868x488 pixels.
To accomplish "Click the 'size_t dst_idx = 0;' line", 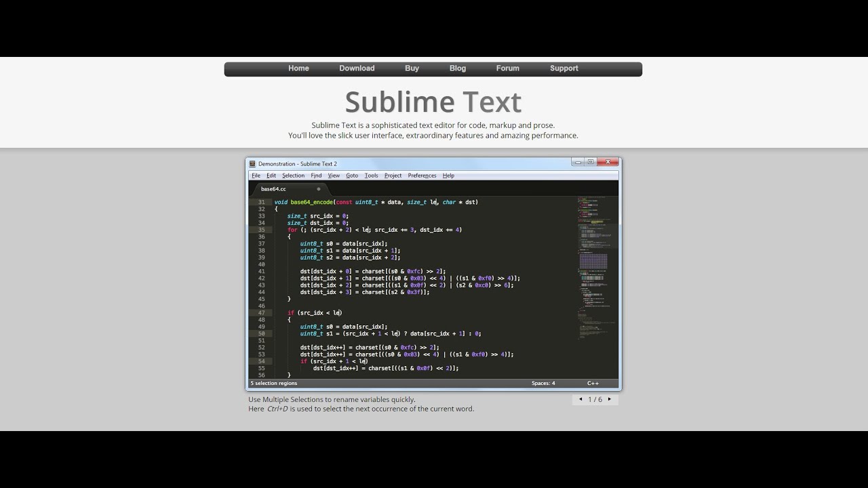I will click(x=317, y=223).
